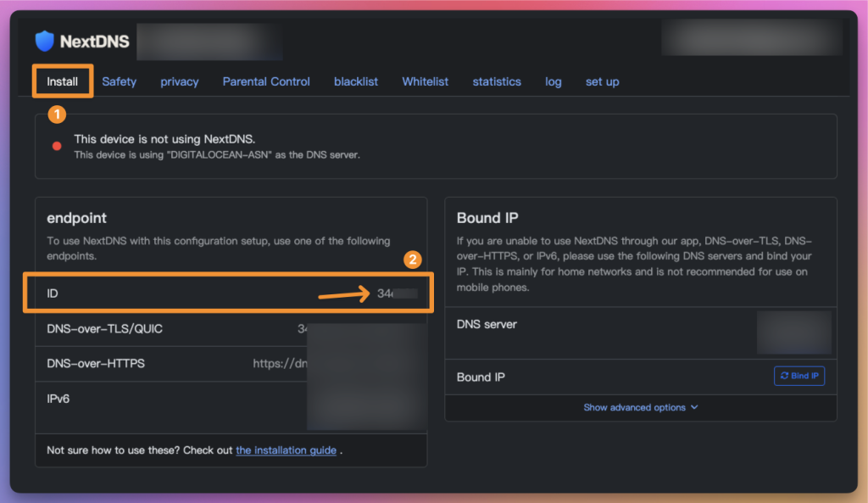Click the Bound IP row label

(x=481, y=377)
